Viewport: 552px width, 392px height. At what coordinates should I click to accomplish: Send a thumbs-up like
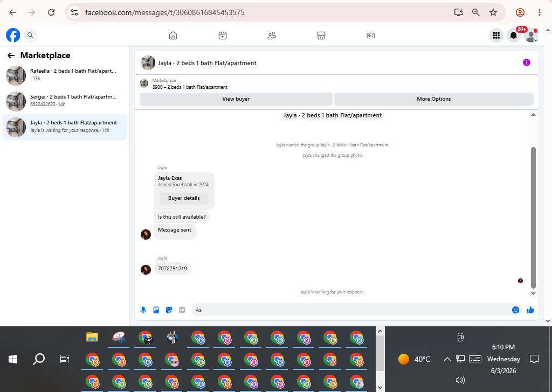tap(530, 310)
